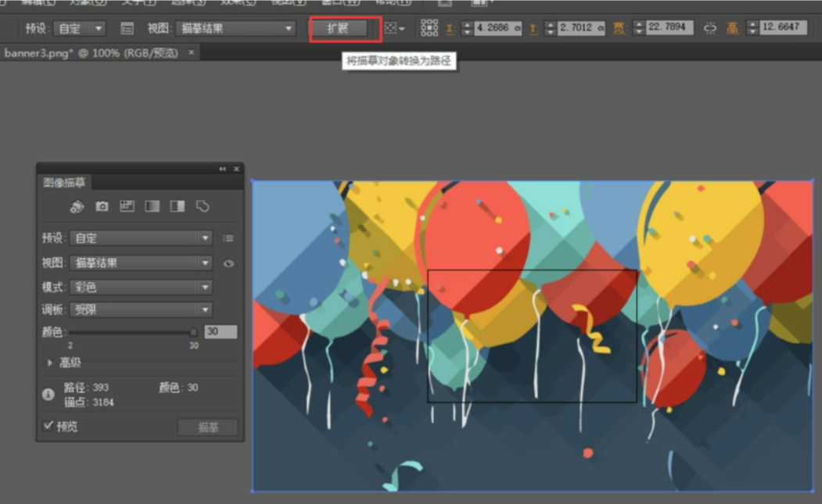Click the X coordinate stepper arrows

pos(467,28)
